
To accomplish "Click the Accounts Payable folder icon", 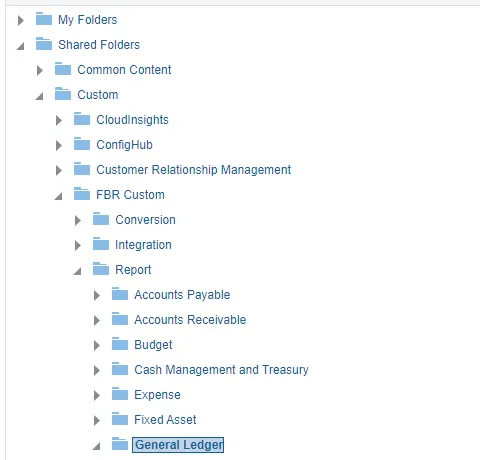I will [120, 294].
